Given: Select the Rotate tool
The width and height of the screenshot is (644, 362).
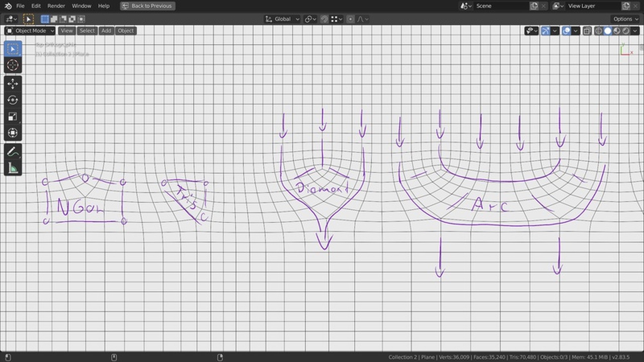Looking at the screenshot, I should click(x=13, y=100).
